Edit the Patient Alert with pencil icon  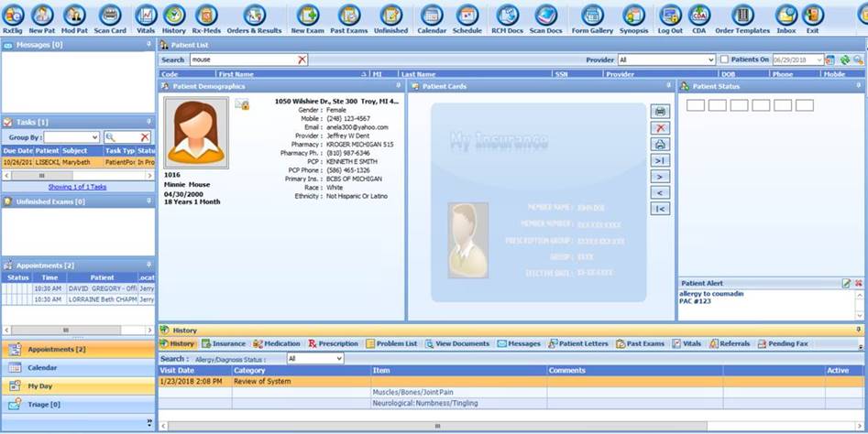[846, 283]
